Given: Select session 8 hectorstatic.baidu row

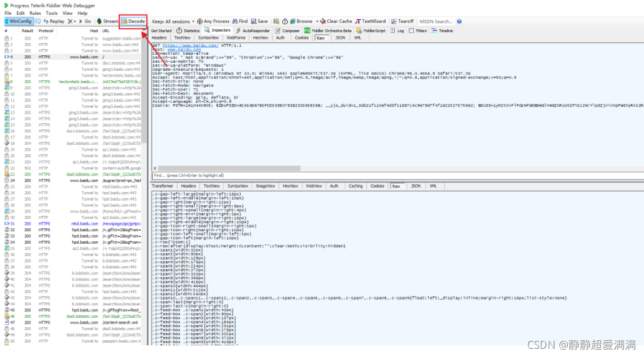Looking at the screenshot, I should (x=73, y=81).
